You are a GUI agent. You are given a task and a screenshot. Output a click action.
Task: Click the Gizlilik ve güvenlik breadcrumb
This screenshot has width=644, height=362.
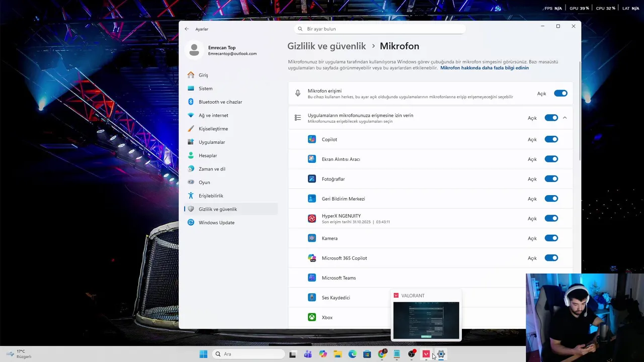(327, 46)
